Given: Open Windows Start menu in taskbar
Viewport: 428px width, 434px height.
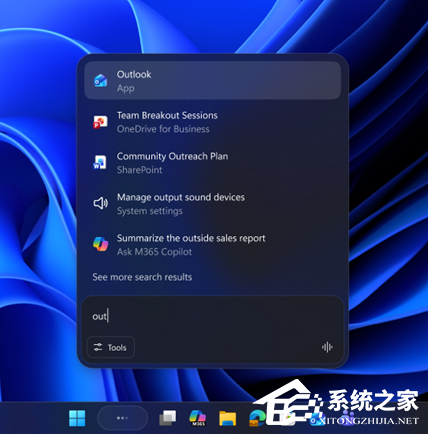Looking at the screenshot, I should pos(77,418).
